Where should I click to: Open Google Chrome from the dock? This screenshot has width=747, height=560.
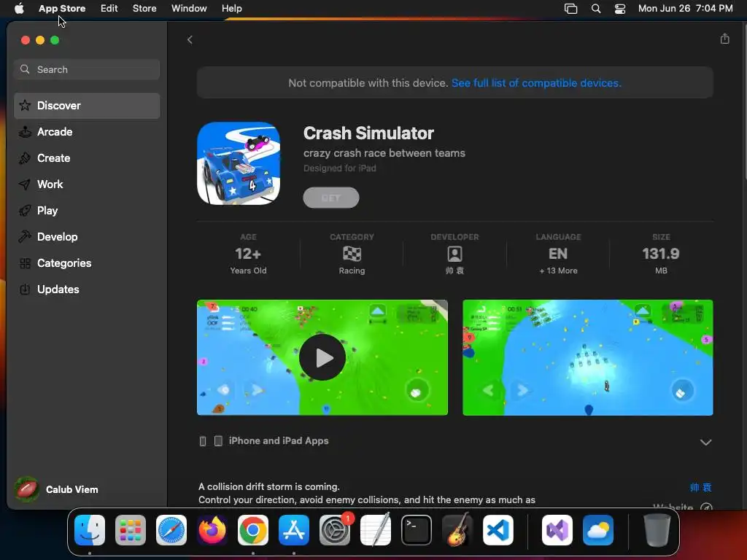click(253, 530)
